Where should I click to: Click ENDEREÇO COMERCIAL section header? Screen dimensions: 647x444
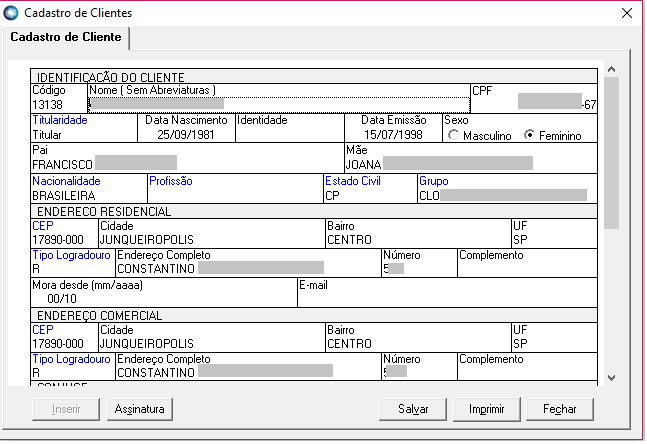pos(314,316)
